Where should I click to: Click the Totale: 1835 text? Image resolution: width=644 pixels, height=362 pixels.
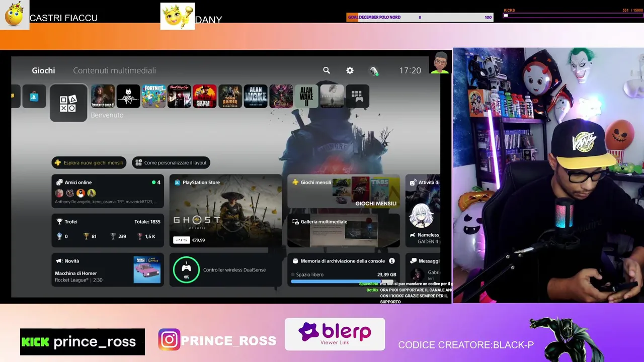pos(147,222)
